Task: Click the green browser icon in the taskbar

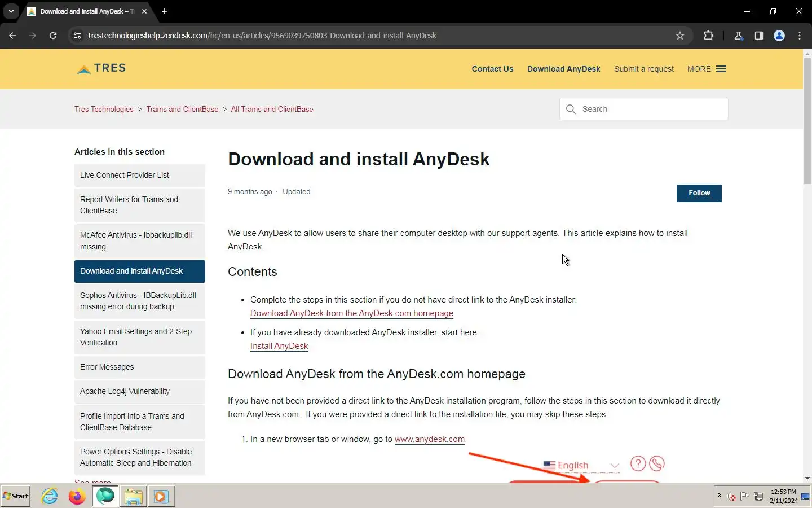Action: click(x=105, y=496)
